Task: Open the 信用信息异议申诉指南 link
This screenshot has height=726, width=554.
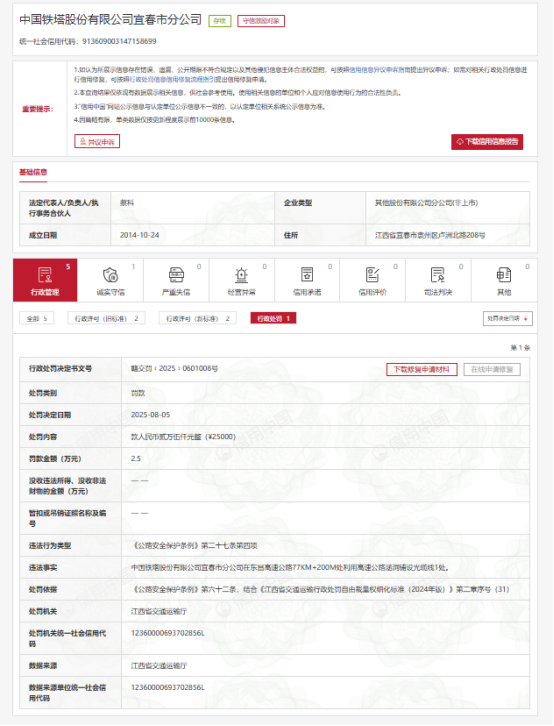Action: 380,70
